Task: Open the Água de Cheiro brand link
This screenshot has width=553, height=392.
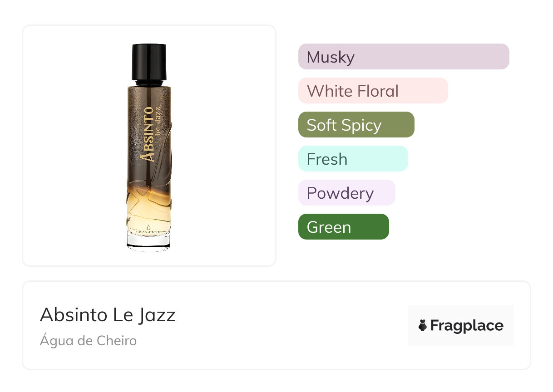Action: [88, 340]
